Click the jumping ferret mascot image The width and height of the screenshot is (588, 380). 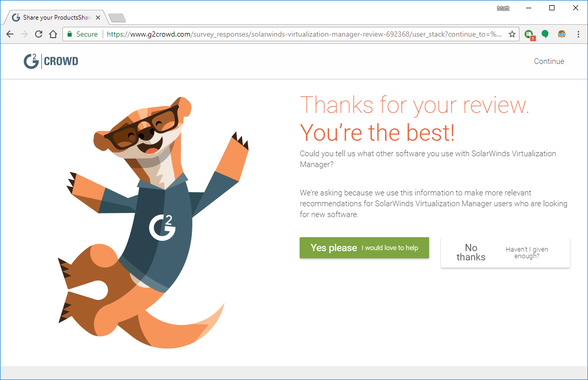(x=153, y=223)
